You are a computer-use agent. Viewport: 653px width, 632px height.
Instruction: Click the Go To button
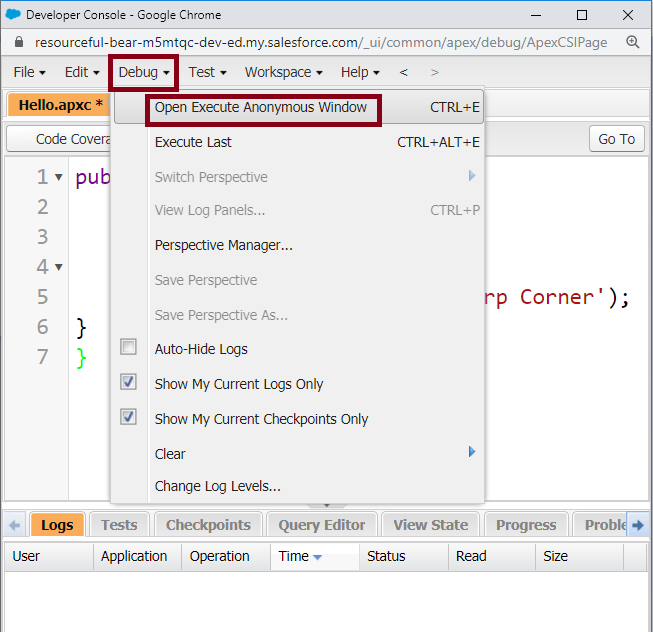(616, 139)
